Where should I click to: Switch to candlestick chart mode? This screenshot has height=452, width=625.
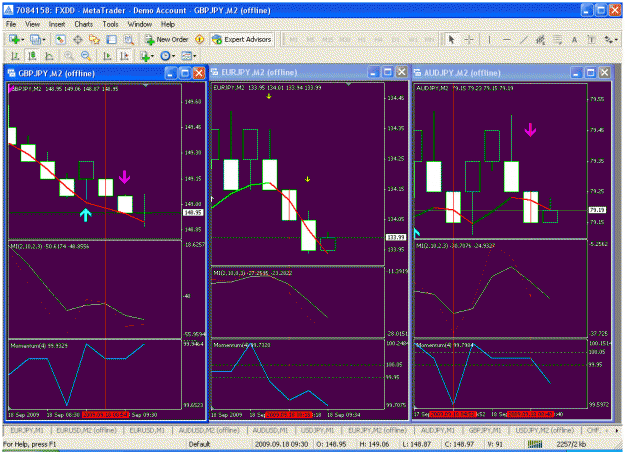click(x=31, y=56)
